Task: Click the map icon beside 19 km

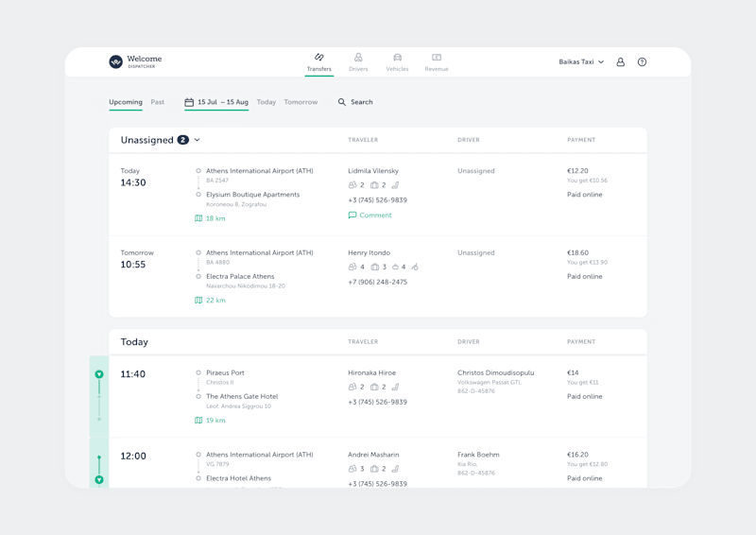Action: tap(198, 421)
